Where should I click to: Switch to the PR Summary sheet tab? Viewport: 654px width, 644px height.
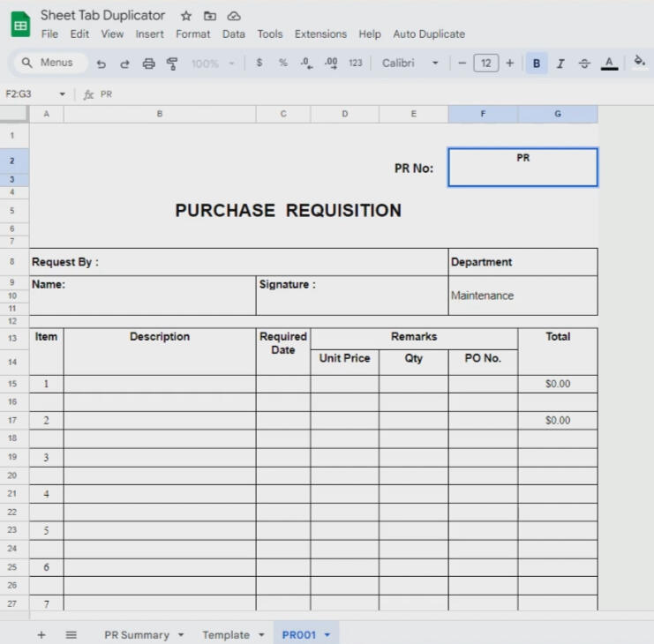pos(136,635)
